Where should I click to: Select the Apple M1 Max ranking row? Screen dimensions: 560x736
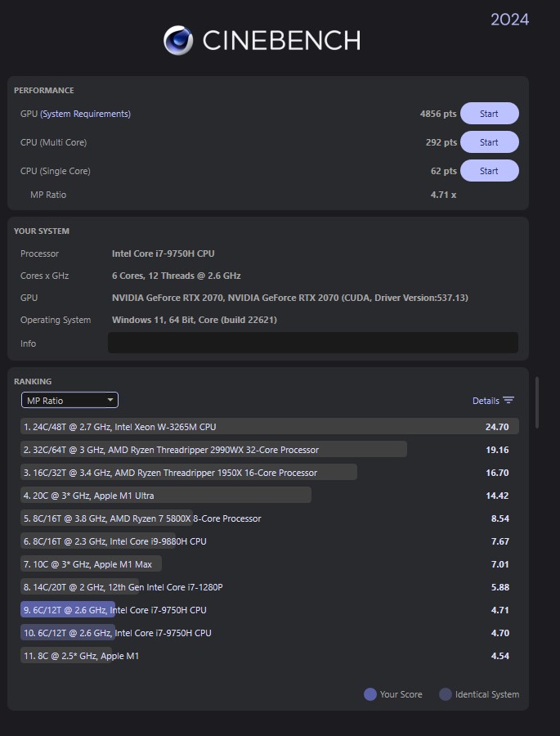click(270, 564)
